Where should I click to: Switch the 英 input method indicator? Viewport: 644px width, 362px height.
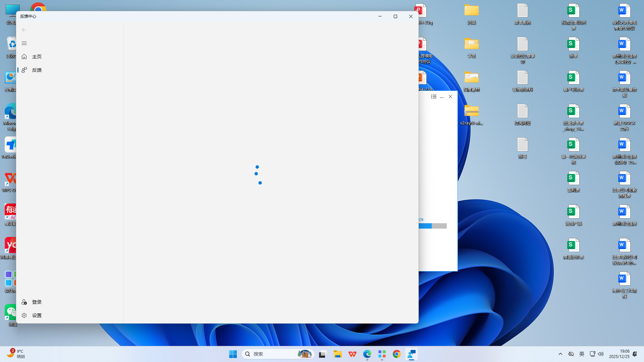pyautogui.click(x=582, y=354)
